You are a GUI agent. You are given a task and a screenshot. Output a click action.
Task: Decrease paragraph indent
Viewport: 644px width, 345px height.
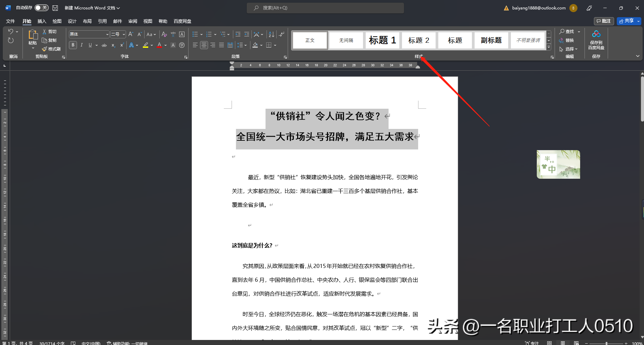[238, 34]
